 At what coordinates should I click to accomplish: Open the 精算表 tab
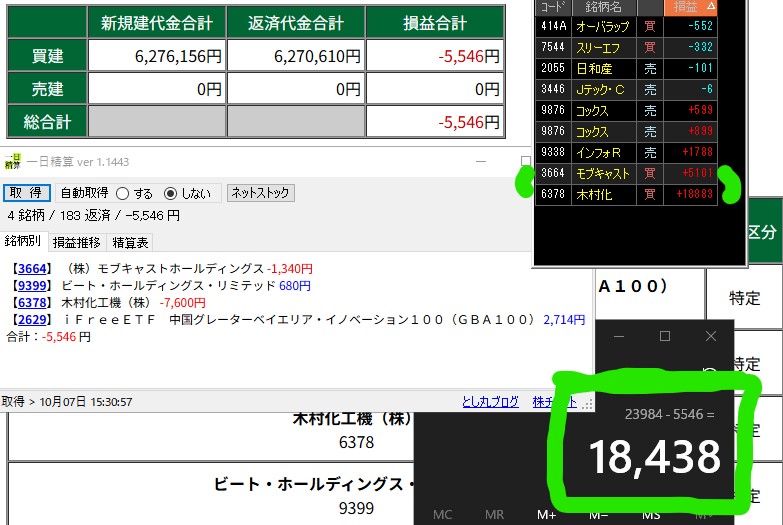(130, 242)
